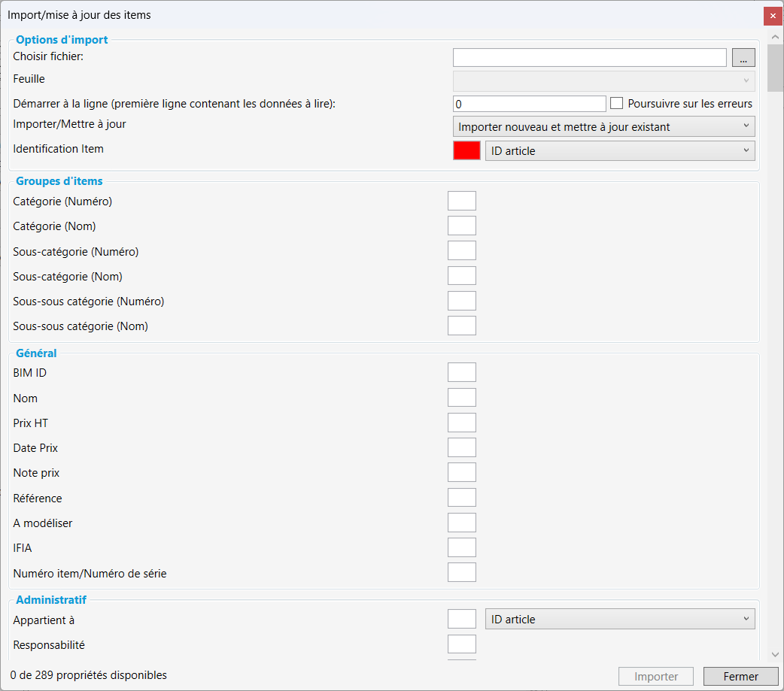Select the Catégorie (Numéro) column box
Screen dimensions: 784x691
pyautogui.click(x=462, y=201)
